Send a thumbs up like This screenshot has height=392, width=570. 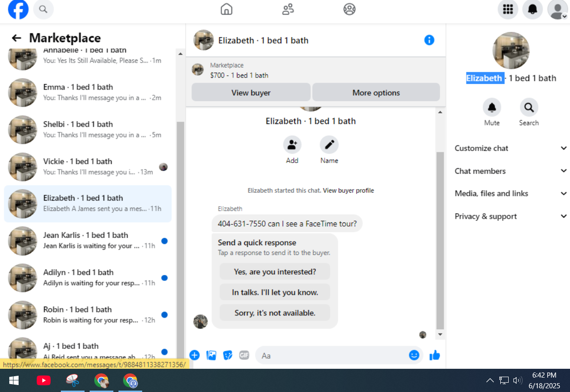point(435,355)
